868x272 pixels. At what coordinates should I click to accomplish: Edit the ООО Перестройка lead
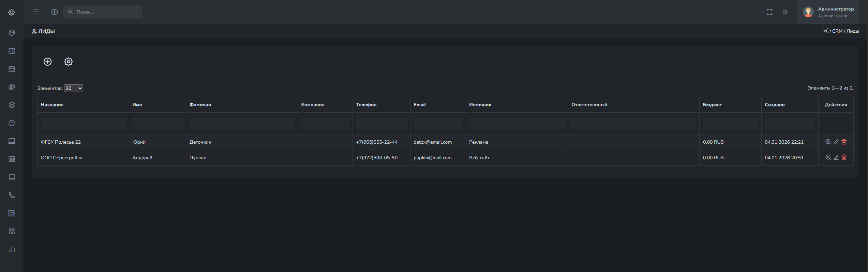836,158
